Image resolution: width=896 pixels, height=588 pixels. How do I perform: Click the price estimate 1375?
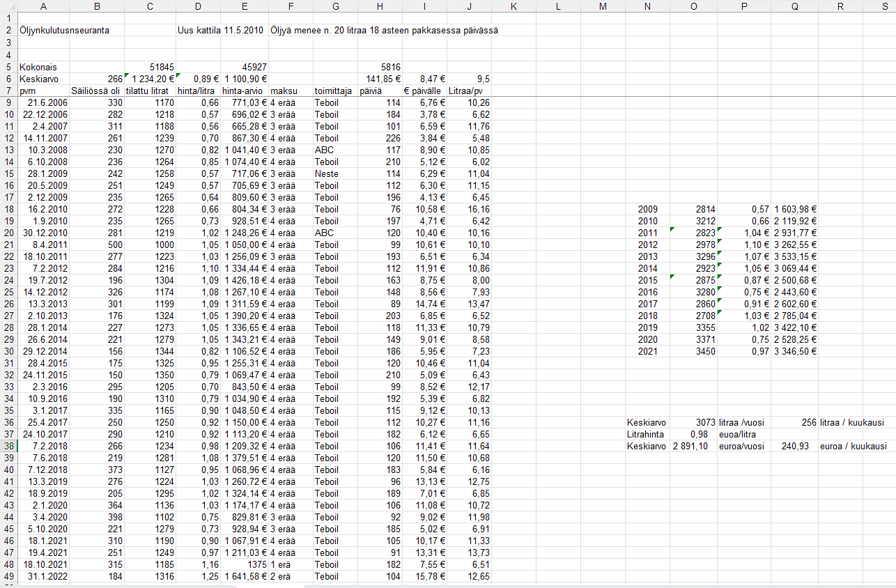pos(245,564)
